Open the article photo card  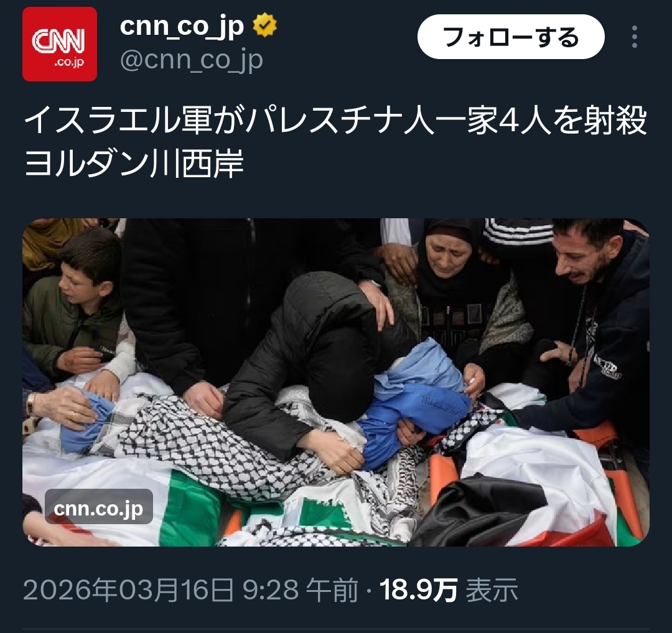[x=336, y=382]
